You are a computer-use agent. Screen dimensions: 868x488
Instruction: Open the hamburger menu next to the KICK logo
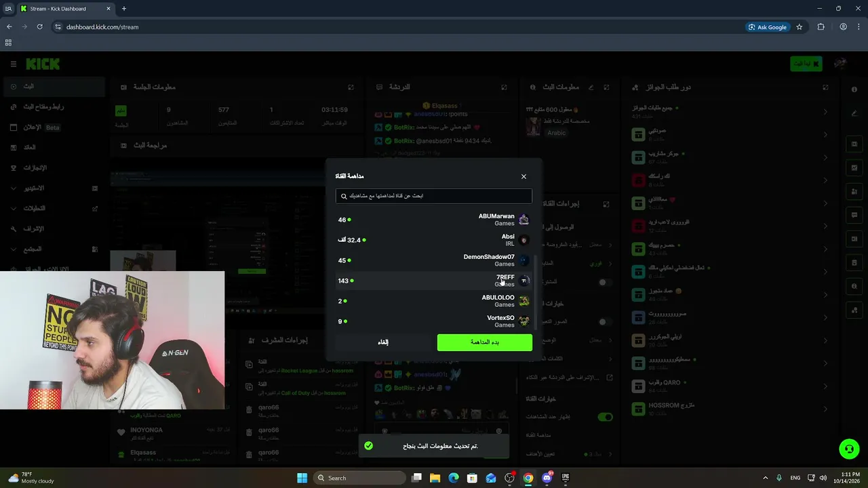pos(13,64)
